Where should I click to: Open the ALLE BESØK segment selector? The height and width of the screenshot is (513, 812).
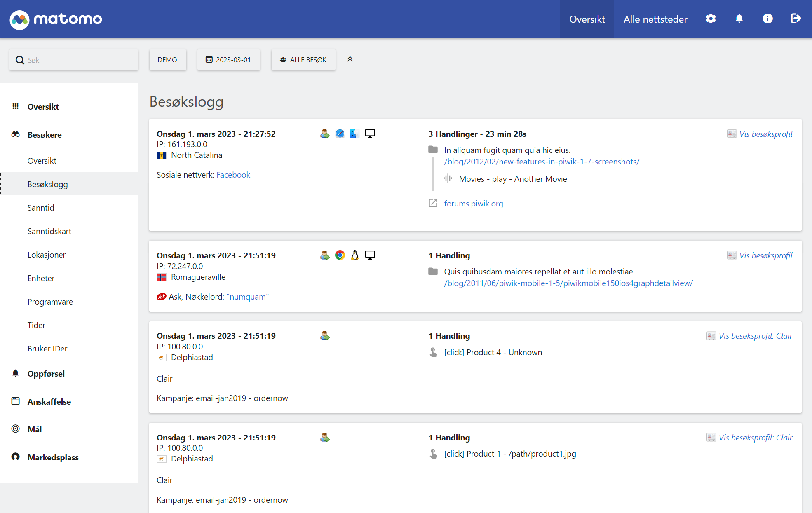(x=303, y=60)
